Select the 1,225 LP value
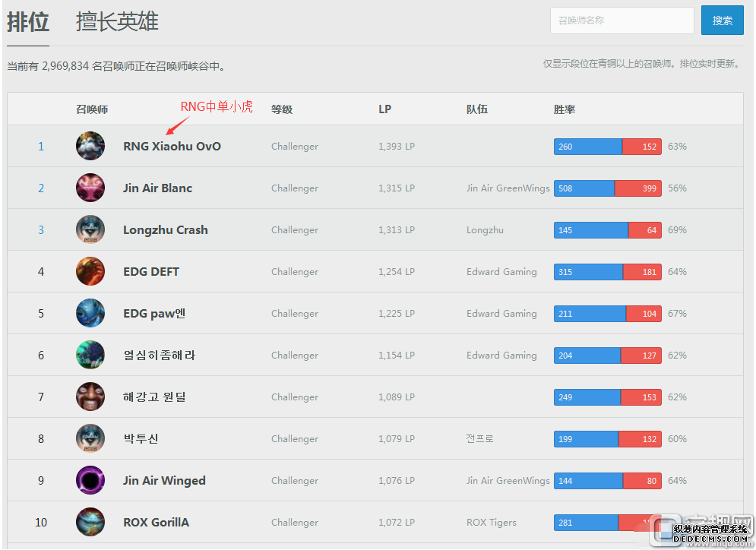The width and height of the screenshot is (756, 550). 397,313
